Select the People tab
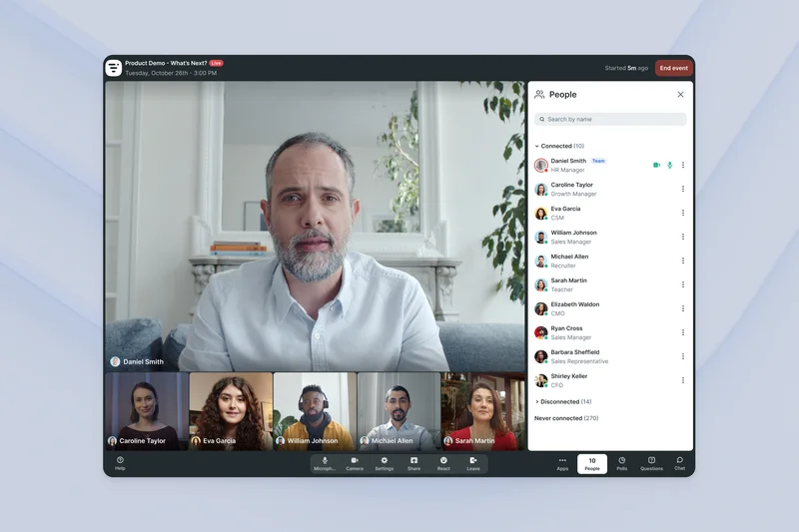 point(592,463)
